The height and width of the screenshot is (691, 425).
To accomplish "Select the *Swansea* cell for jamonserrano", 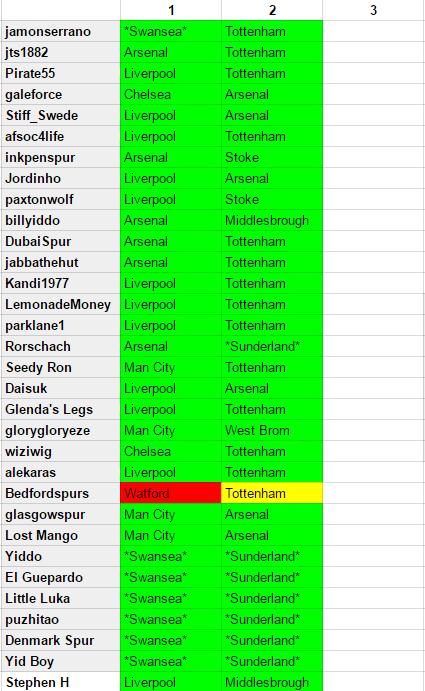I will [171, 31].
